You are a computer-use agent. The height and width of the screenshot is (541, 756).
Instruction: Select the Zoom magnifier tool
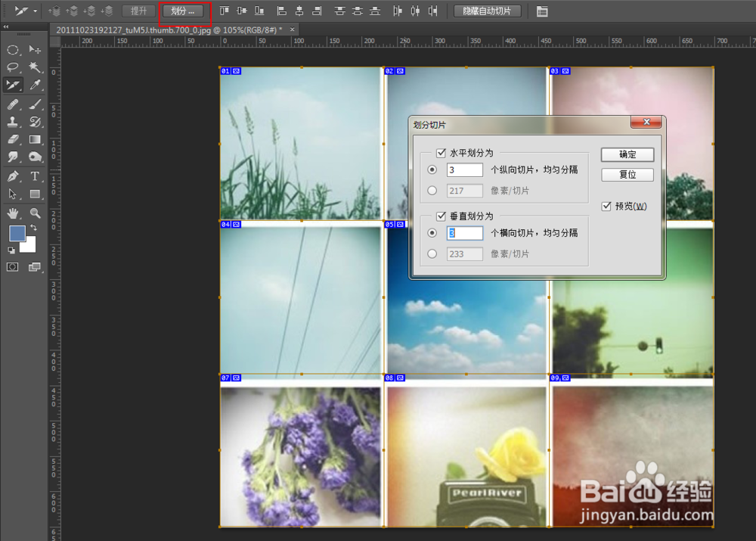[35, 213]
